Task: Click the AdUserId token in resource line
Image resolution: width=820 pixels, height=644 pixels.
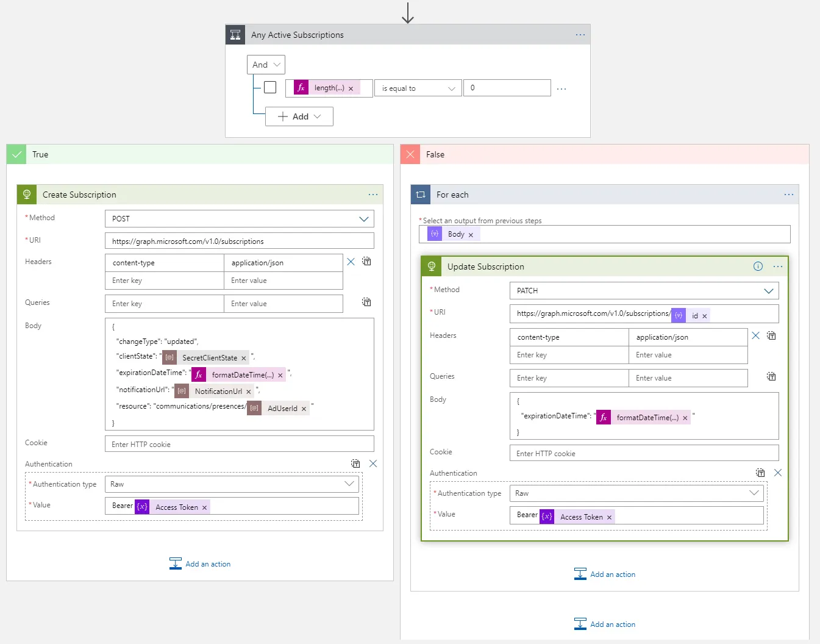Action: coord(278,409)
